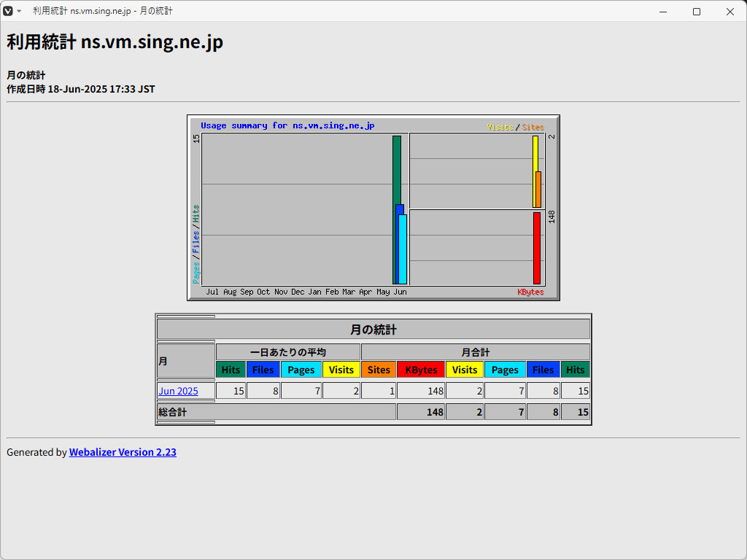Click the bold 148 total KBytes cell
Screen dimensions: 747x560
(x=421, y=412)
